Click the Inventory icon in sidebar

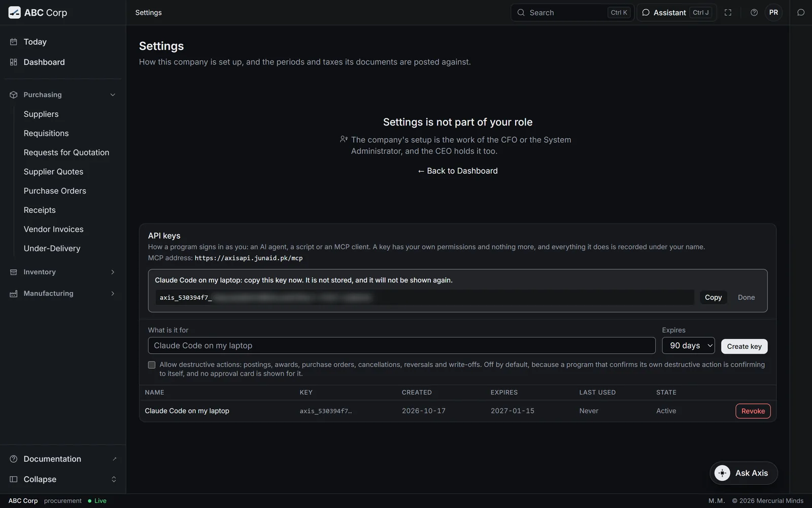pos(14,272)
